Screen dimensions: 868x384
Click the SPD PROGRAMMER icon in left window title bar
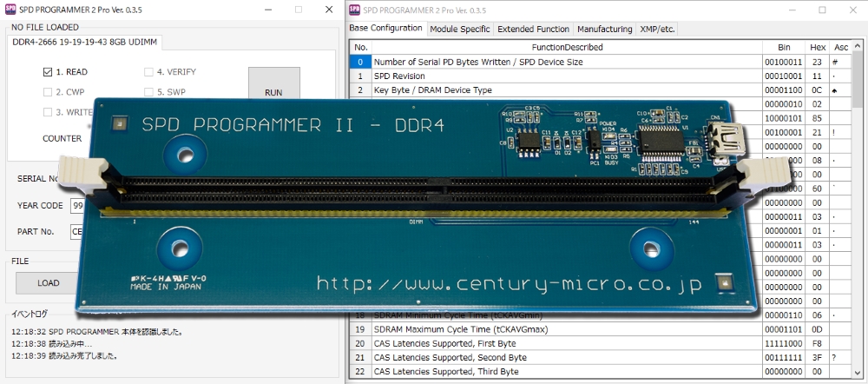pos(11,10)
